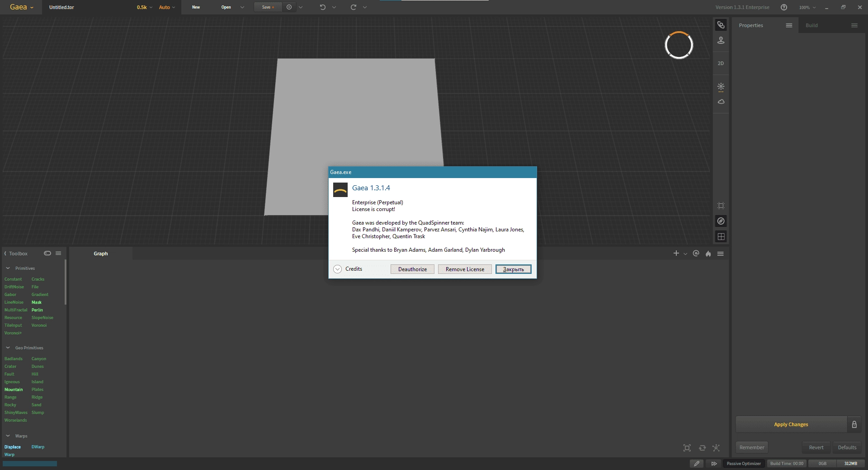Click the viewport split layout icon

(721, 236)
